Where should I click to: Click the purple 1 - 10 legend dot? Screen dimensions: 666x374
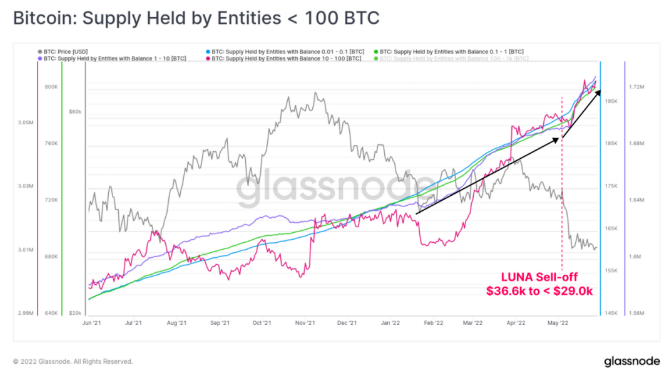tap(40, 59)
